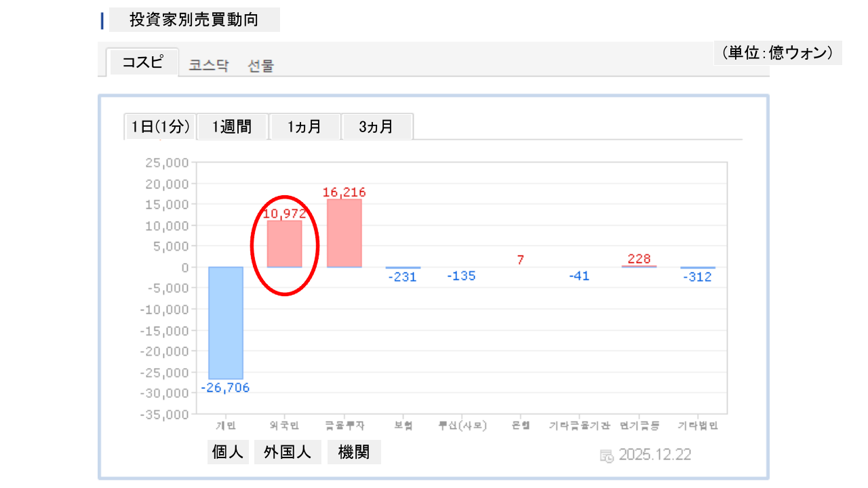Screen dimensions: 868x488
Task: Switch to the コスピ market tab
Action: pyautogui.click(x=142, y=62)
